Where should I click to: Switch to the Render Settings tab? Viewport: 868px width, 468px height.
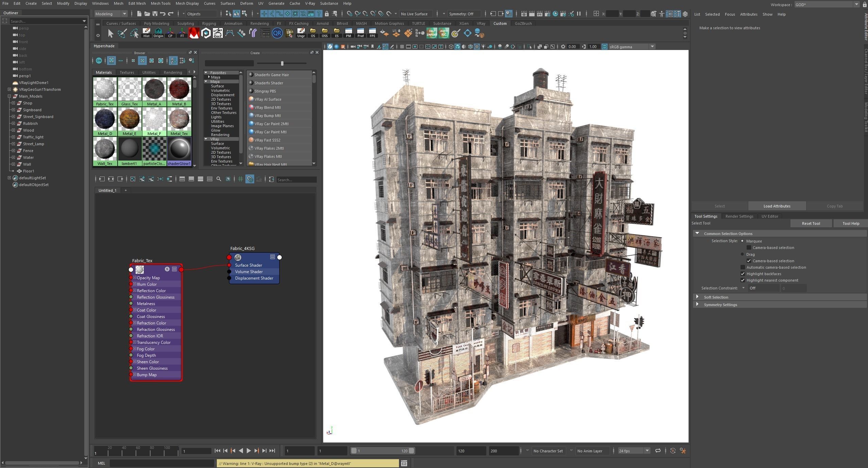(739, 216)
